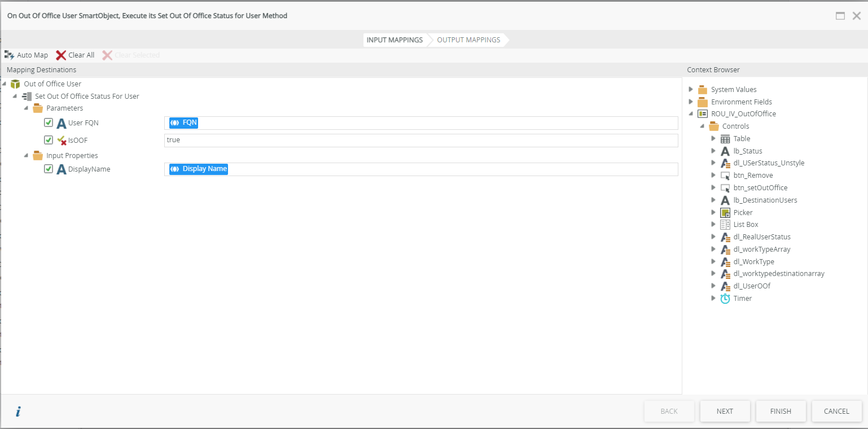This screenshot has height=429, width=868.
Task: Uncheck the DisplayName property checkbox
Action: point(49,169)
